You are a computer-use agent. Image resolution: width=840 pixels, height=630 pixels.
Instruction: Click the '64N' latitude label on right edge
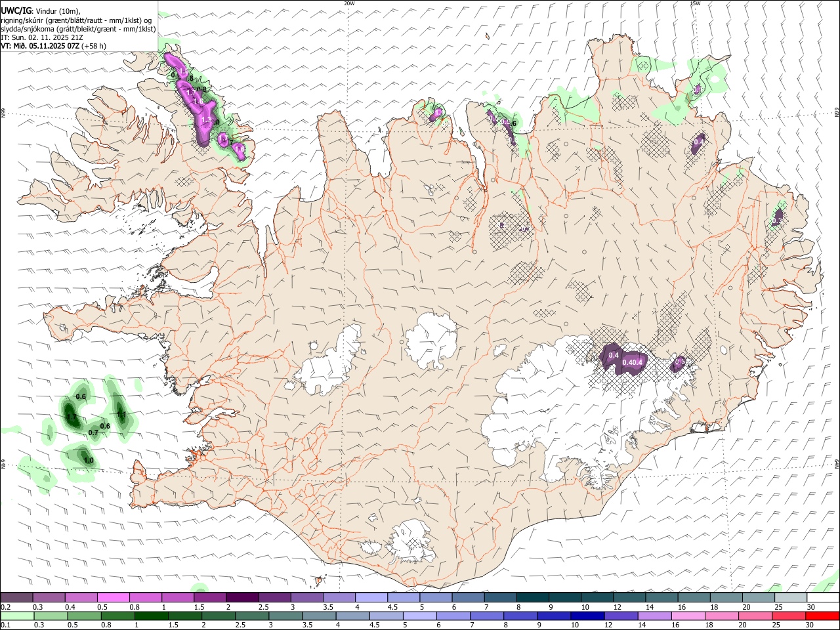836,463
